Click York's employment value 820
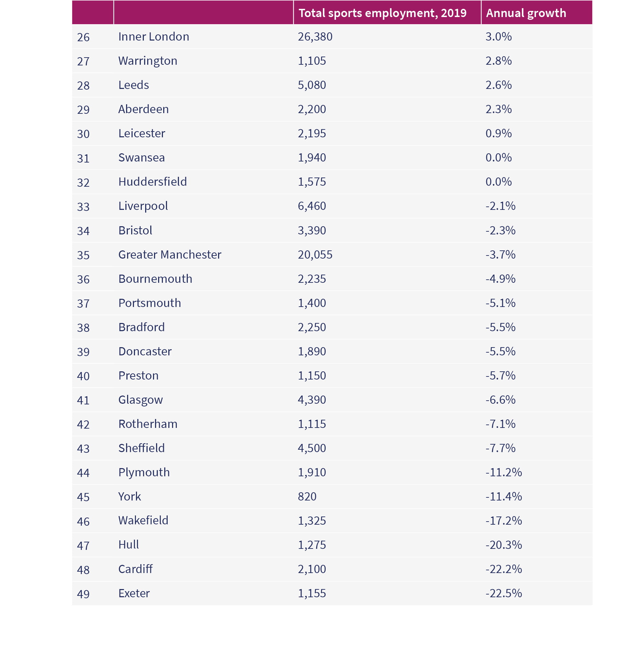 coord(307,496)
